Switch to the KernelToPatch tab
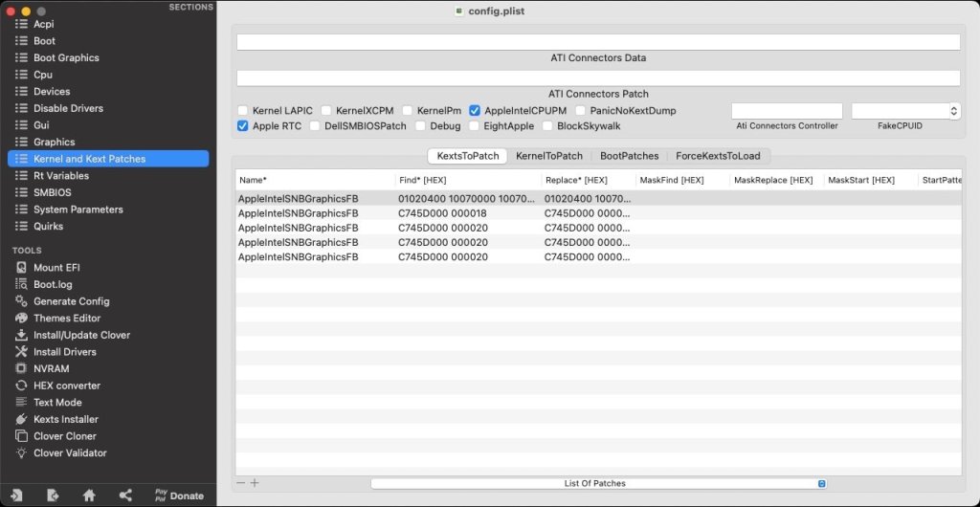 [548, 156]
